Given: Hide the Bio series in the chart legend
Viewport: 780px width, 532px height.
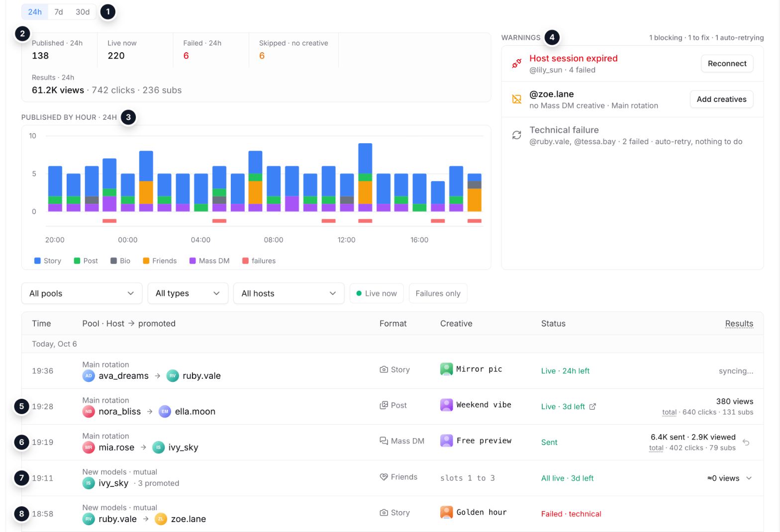Looking at the screenshot, I should pyautogui.click(x=120, y=261).
